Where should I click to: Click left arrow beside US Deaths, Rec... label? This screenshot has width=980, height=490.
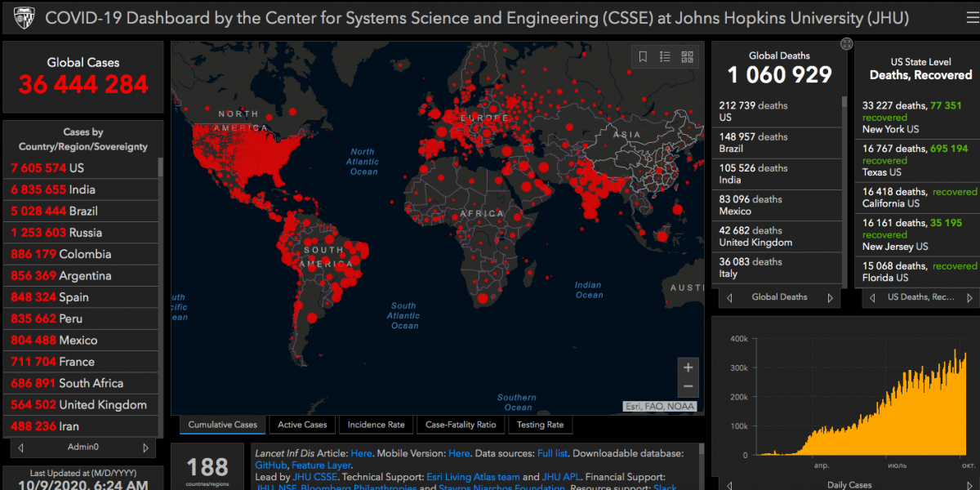[872, 297]
